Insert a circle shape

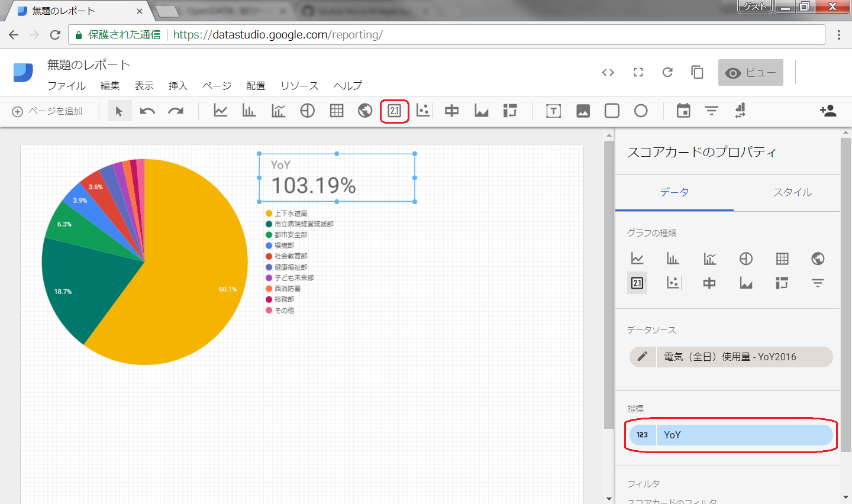tap(641, 111)
